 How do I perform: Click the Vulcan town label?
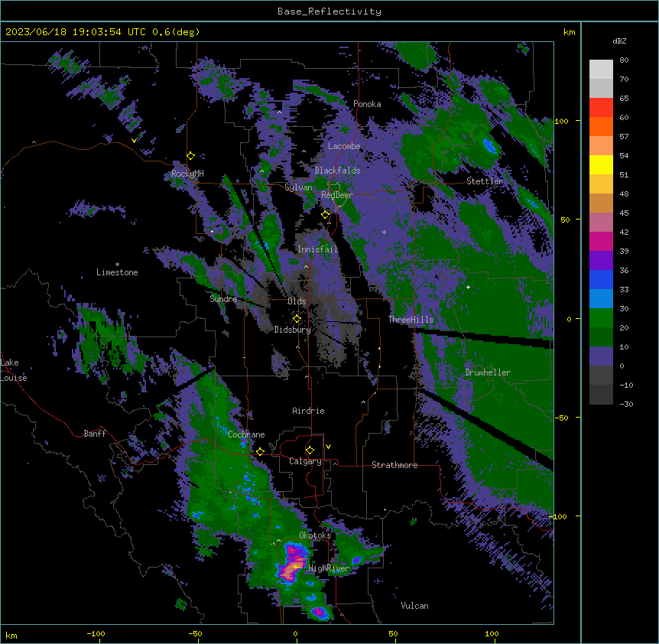click(414, 606)
